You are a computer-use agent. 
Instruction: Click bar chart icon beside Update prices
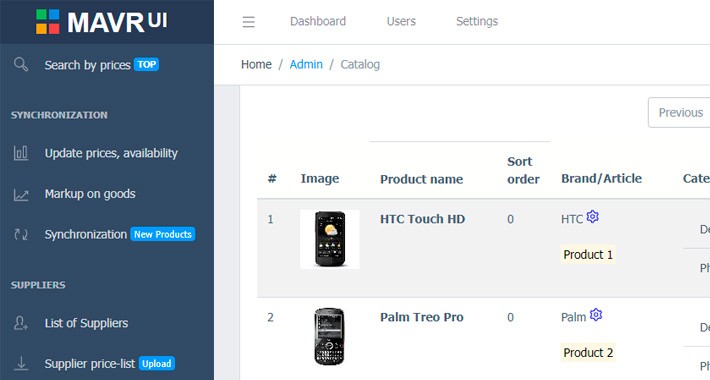(21, 153)
